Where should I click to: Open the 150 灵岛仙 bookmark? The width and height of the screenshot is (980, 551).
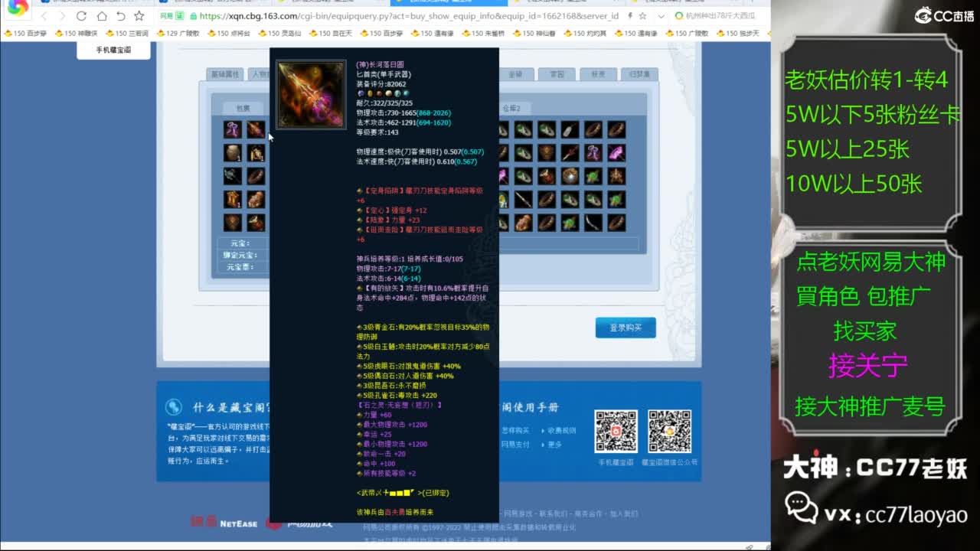coord(279,34)
